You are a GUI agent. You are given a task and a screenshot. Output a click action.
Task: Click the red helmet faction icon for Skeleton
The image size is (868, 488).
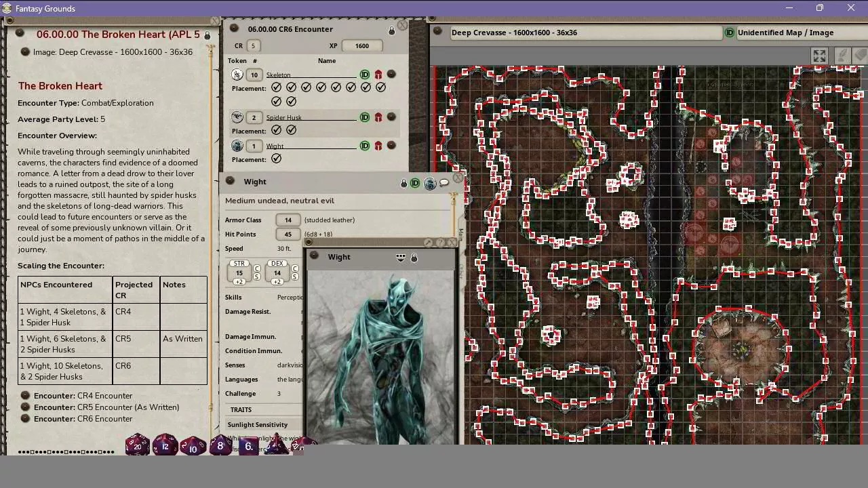[x=378, y=75]
